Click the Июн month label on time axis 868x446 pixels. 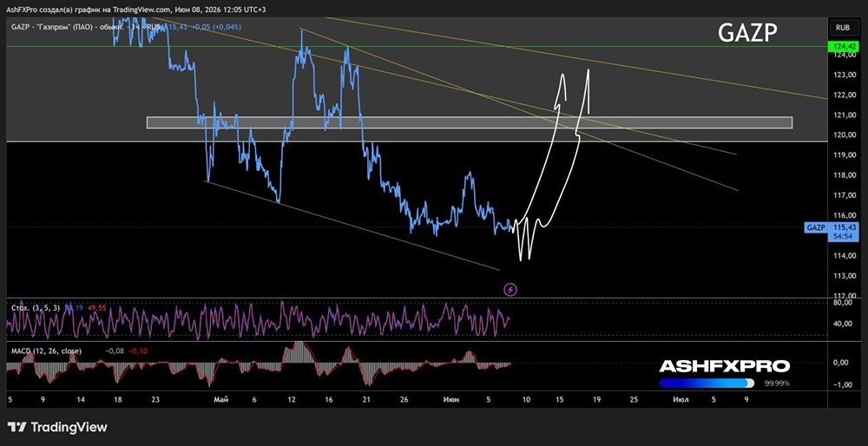[450, 399]
